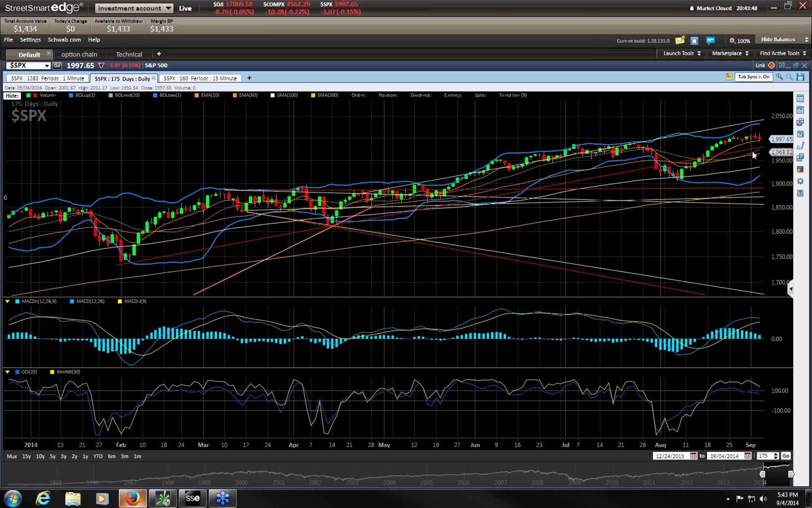
Task: Open the Settings menu
Action: click(30, 40)
